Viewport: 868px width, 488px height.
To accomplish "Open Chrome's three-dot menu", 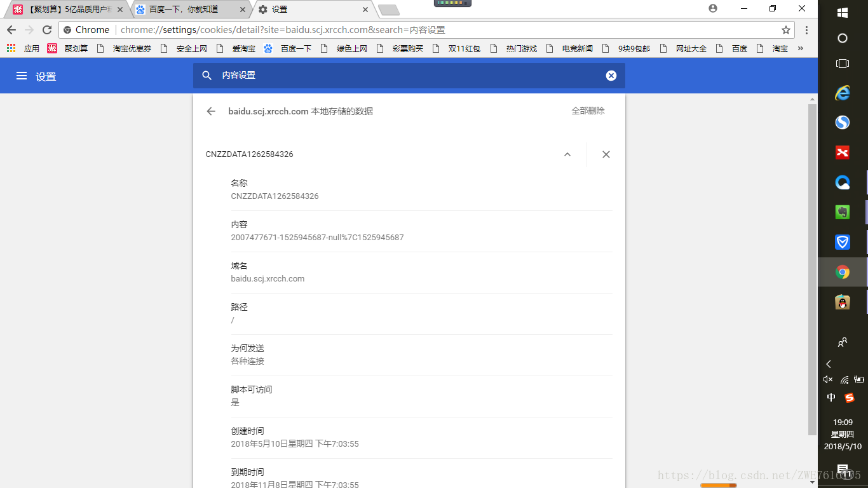I will pyautogui.click(x=806, y=30).
